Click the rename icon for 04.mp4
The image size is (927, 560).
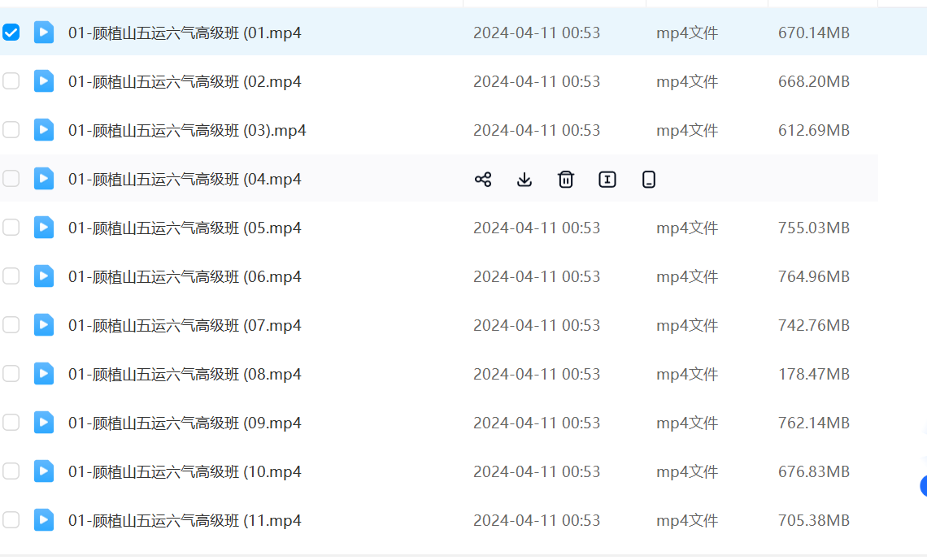click(x=607, y=180)
